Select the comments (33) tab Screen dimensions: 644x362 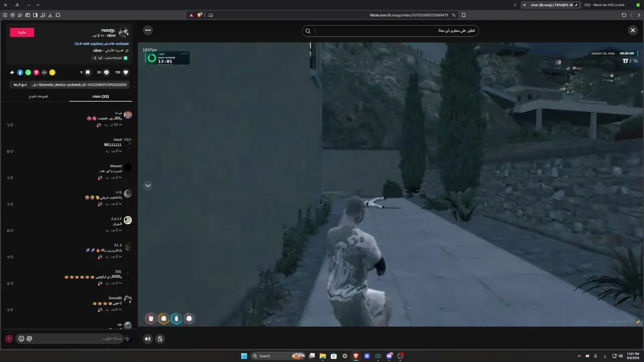[101, 96]
